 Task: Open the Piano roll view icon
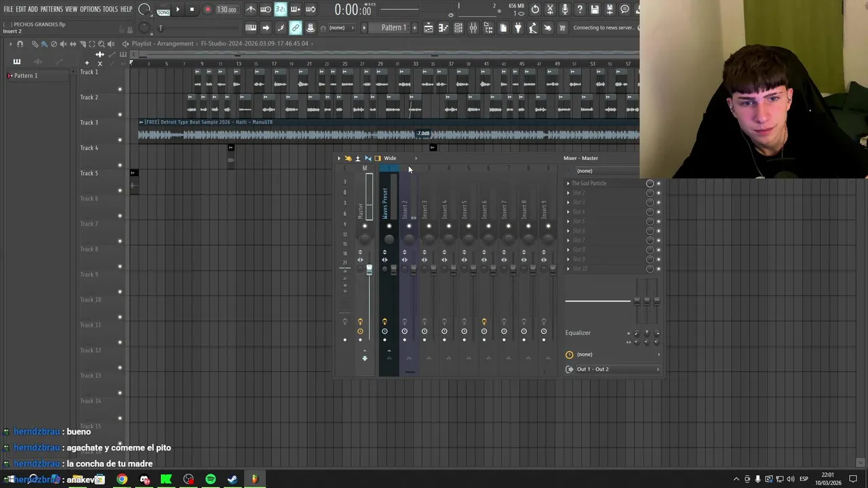tap(443, 28)
